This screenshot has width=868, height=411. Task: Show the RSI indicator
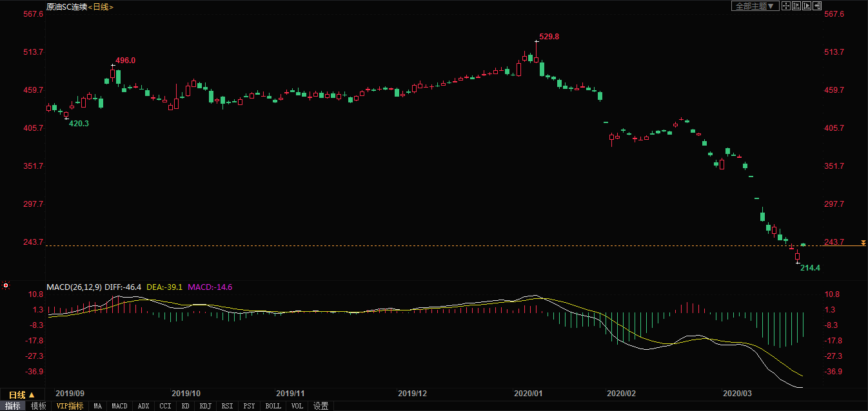227,406
